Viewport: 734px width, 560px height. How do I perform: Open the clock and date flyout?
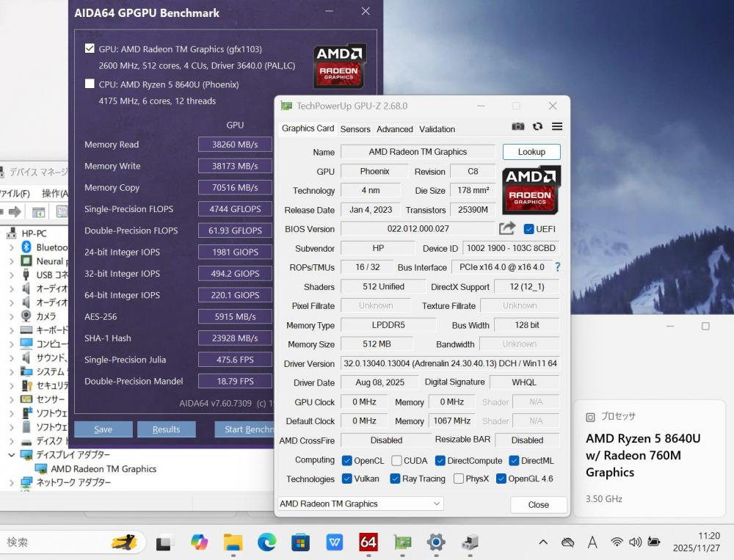pos(696,542)
